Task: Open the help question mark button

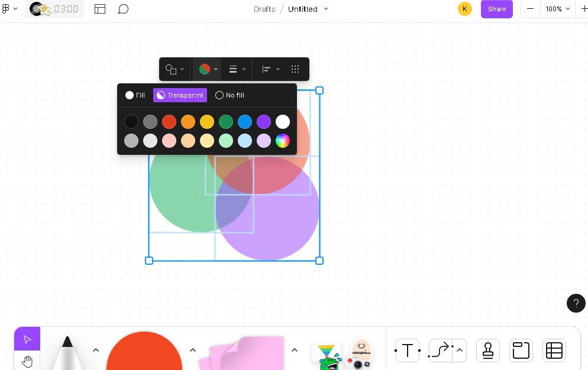Action: point(576,303)
